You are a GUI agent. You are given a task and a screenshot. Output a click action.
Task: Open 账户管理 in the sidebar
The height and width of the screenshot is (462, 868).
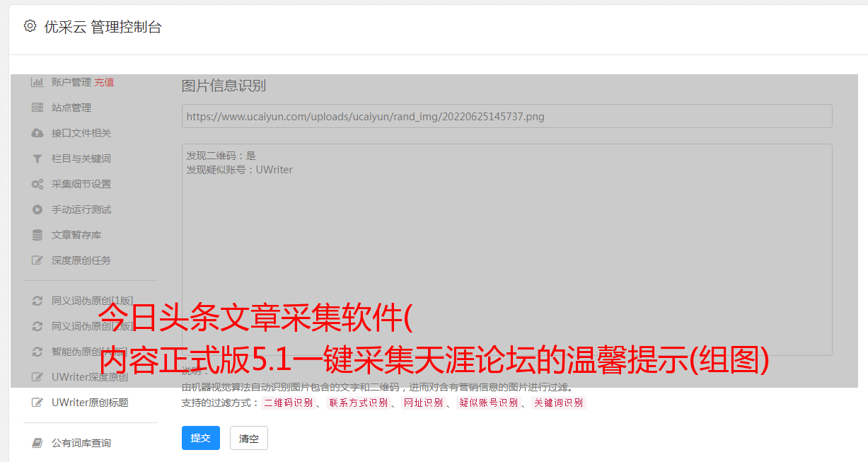pyautogui.click(x=71, y=82)
